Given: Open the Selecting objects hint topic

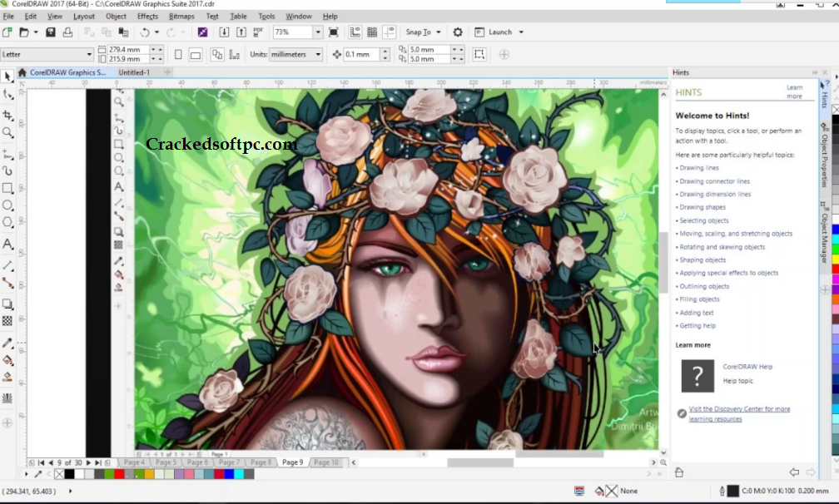Looking at the screenshot, I should click(703, 220).
